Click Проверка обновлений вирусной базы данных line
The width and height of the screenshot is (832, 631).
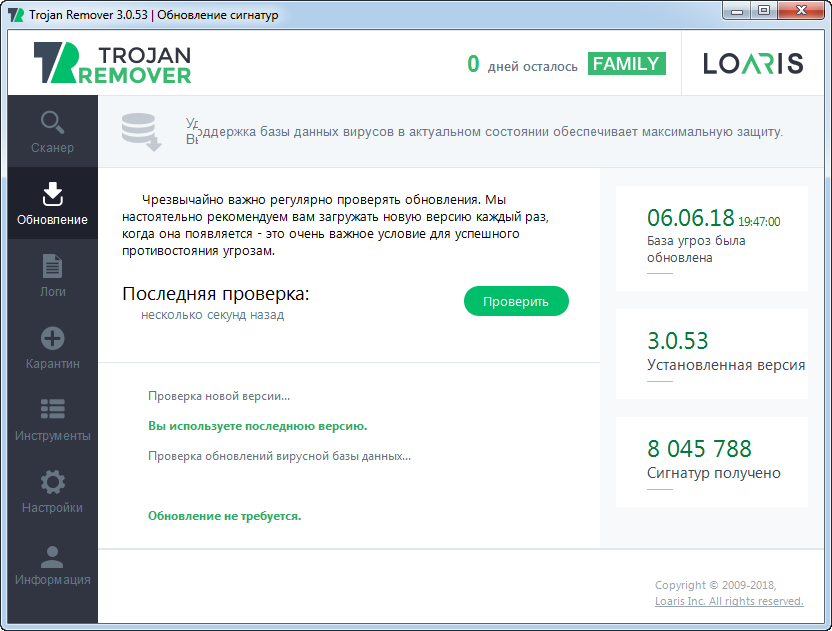[x=280, y=456]
